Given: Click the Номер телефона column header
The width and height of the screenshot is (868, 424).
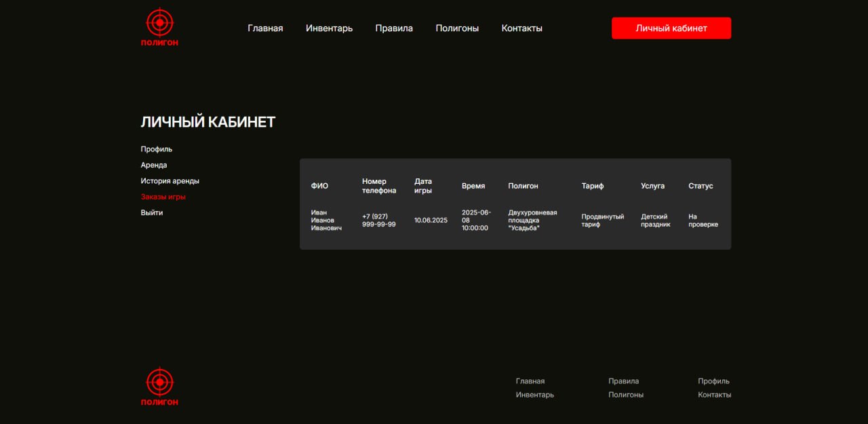Looking at the screenshot, I should 379,186.
